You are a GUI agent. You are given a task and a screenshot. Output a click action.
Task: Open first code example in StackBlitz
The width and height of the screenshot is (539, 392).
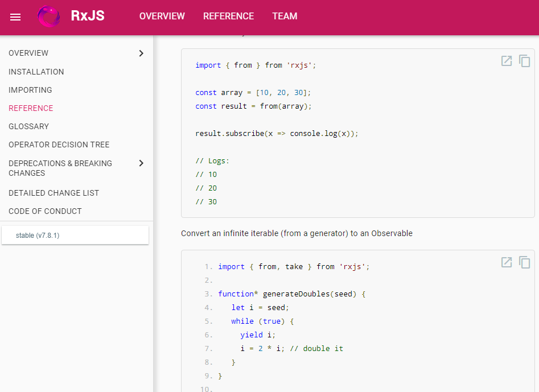click(506, 61)
